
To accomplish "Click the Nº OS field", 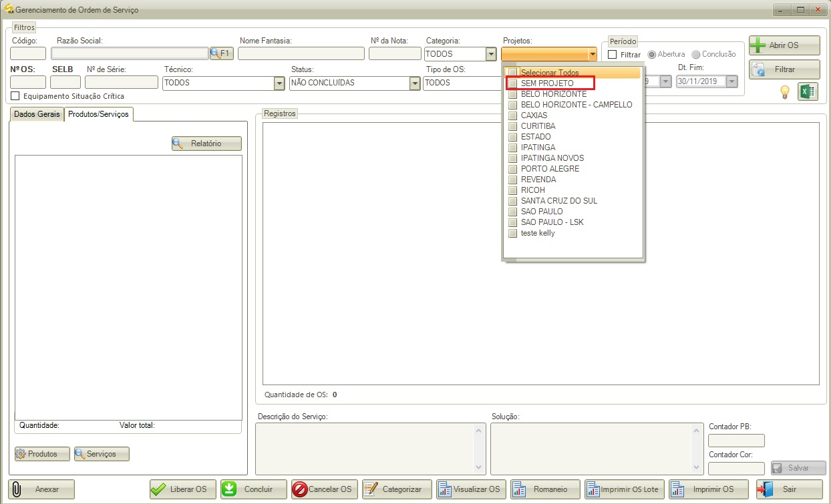I will pos(28,82).
